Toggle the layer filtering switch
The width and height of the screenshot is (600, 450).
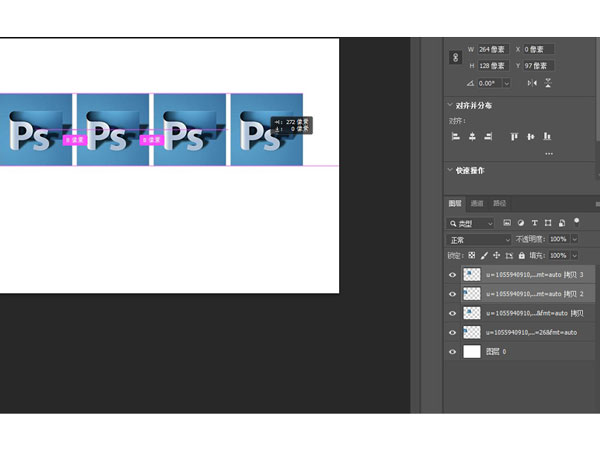pyautogui.click(x=576, y=222)
